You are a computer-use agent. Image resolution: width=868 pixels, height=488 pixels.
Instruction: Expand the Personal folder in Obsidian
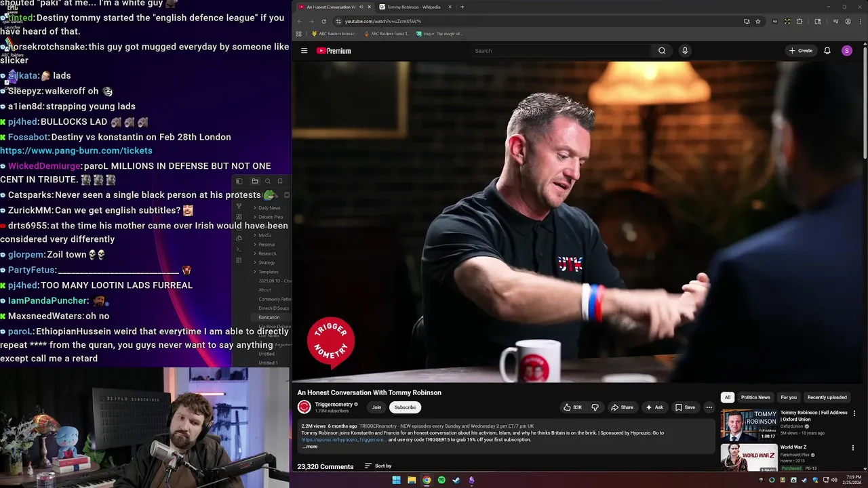(x=267, y=244)
